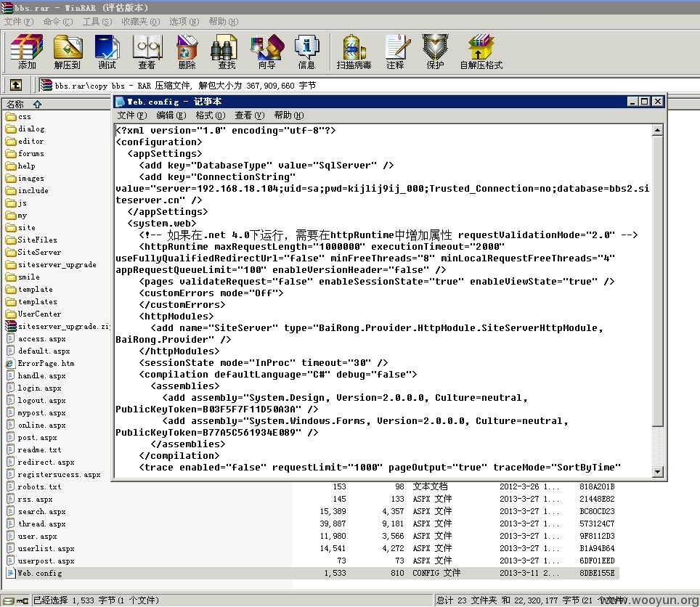
Task: Open WinRAR 收藏夹(O) menu
Action: 141,22
